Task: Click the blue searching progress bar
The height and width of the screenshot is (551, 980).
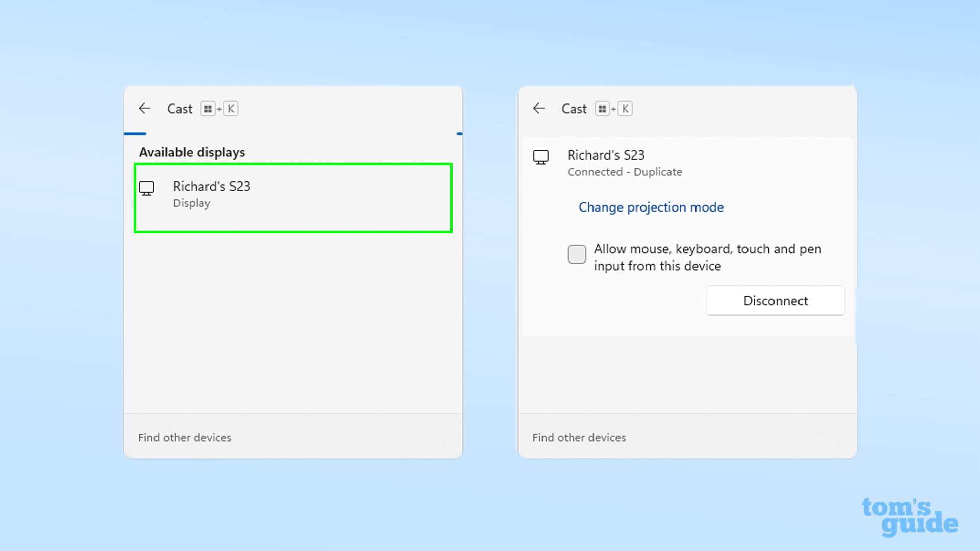Action: click(135, 134)
